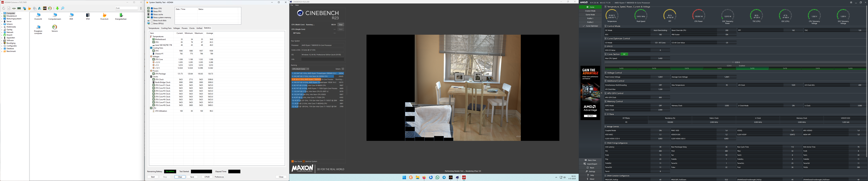Click the bug report icon in Ryzen Master
868x181 pixels.
click(x=851, y=2)
